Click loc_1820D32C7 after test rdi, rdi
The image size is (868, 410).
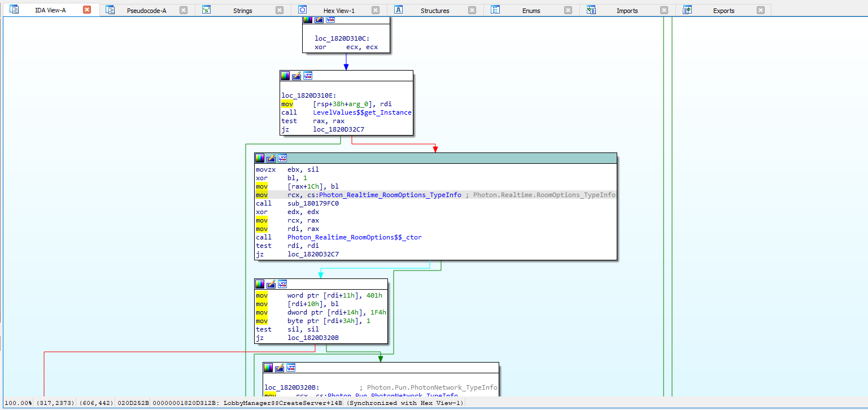(x=313, y=254)
